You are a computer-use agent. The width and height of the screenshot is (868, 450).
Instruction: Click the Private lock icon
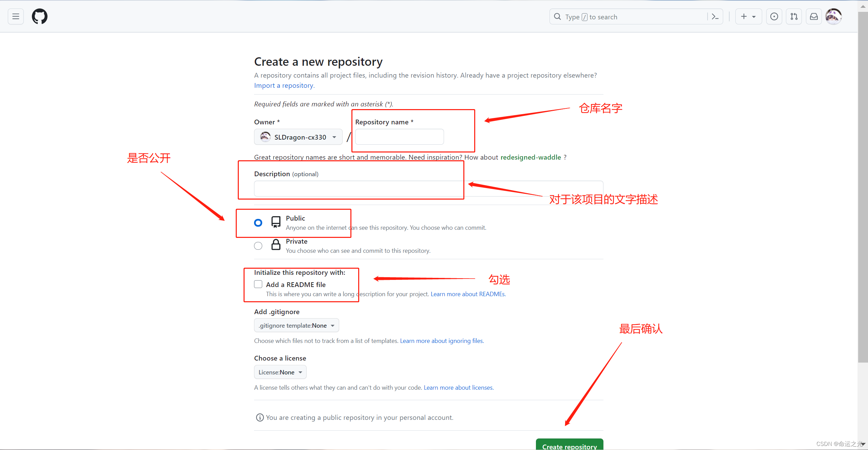tap(276, 245)
